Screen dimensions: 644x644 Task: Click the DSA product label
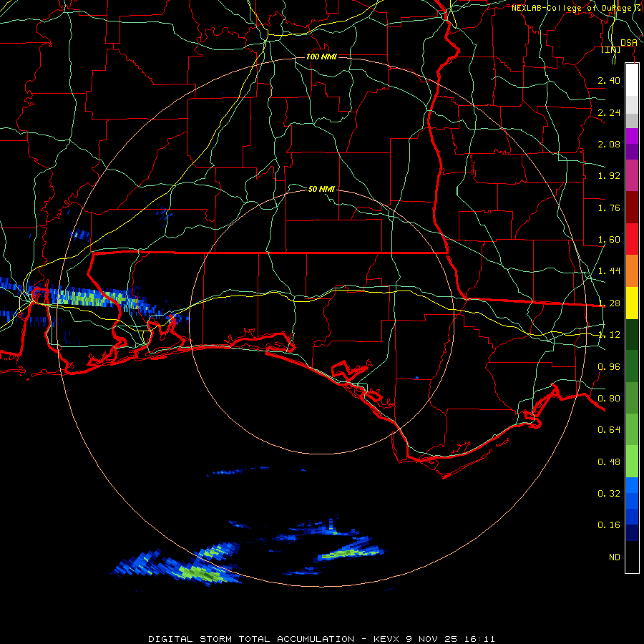click(629, 42)
